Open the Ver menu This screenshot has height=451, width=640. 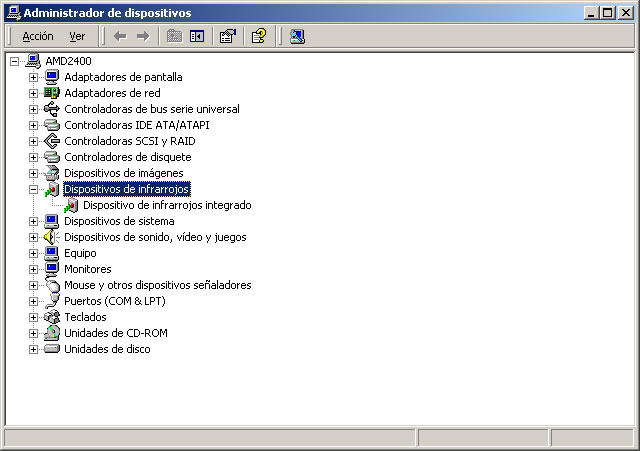coord(77,36)
